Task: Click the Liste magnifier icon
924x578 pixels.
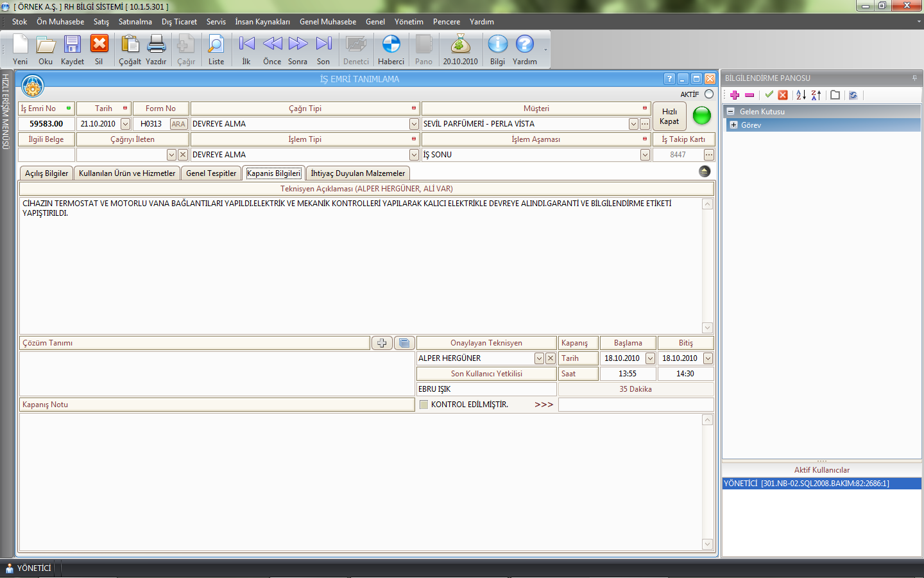Action: click(216, 45)
